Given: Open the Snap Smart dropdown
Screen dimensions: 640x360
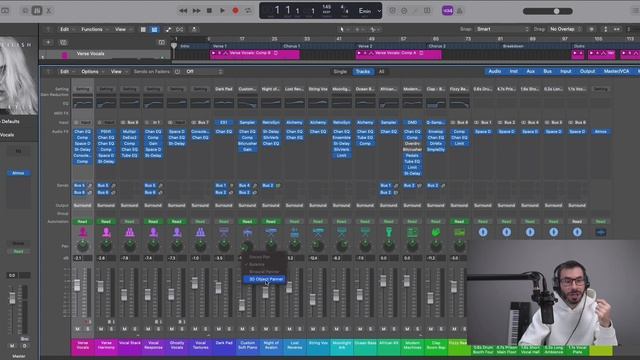Looking at the screenshot, I should (x=502, y=29).
